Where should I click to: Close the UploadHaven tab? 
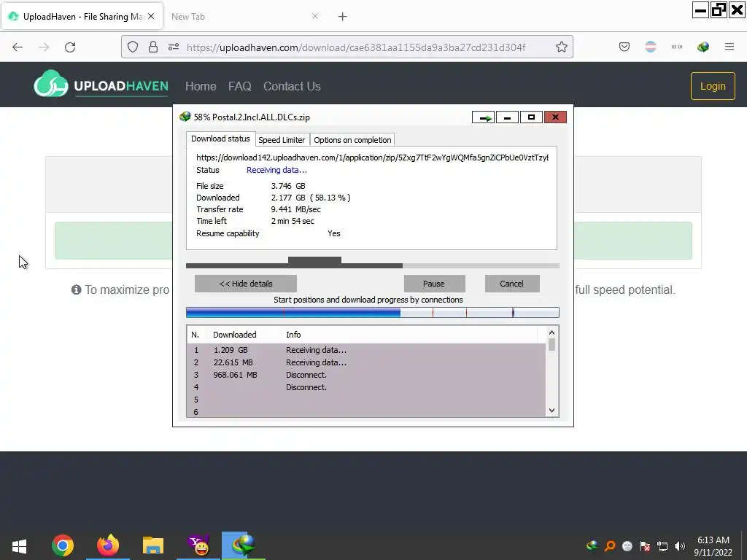(x=151, y=16)
